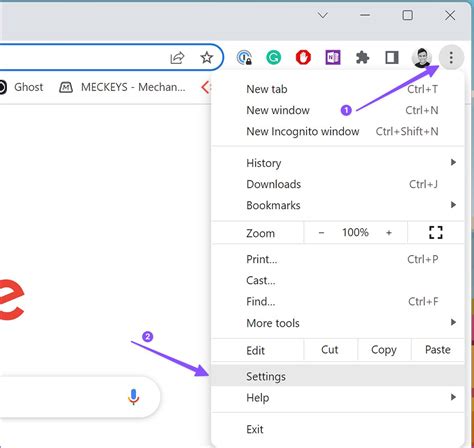Select Find... from the menu
The width and height of the screenshot is (474, 448).
click(338, 301)
